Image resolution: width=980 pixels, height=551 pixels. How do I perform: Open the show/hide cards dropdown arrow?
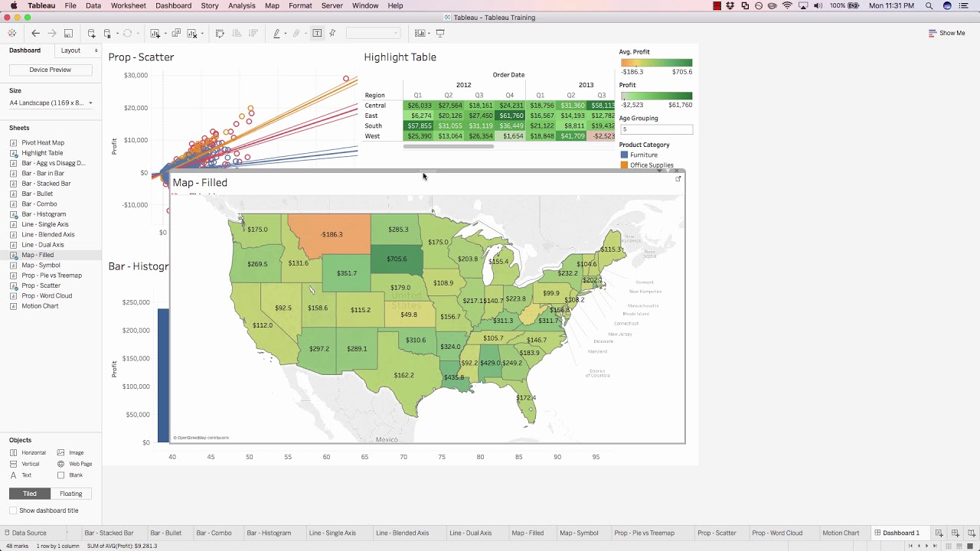coord(429,33)
